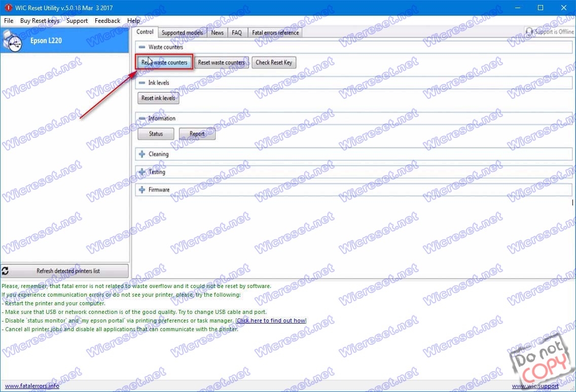Switch to the FAQ tab
The height and width of the screenshot is (392, 576).
click(x=237, y=32)
